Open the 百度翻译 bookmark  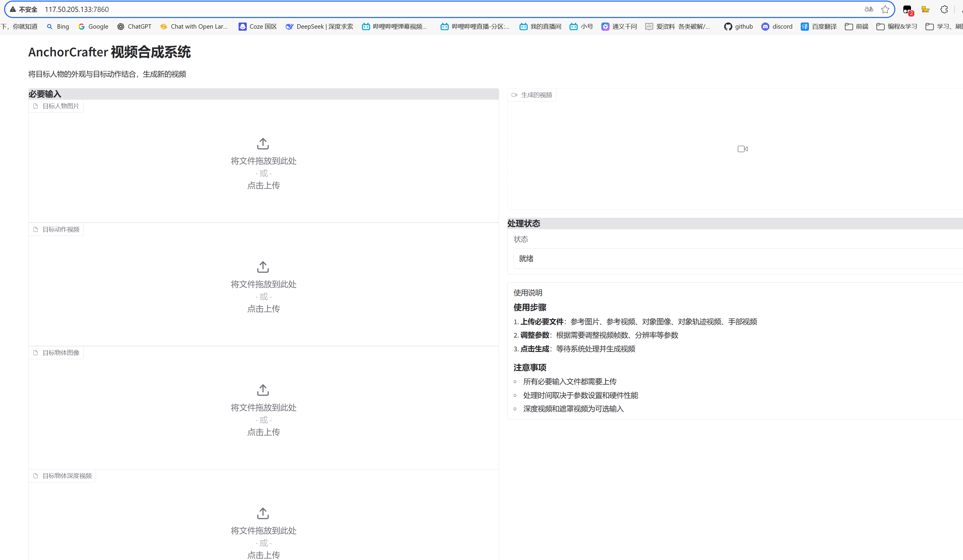pos(819,26)
